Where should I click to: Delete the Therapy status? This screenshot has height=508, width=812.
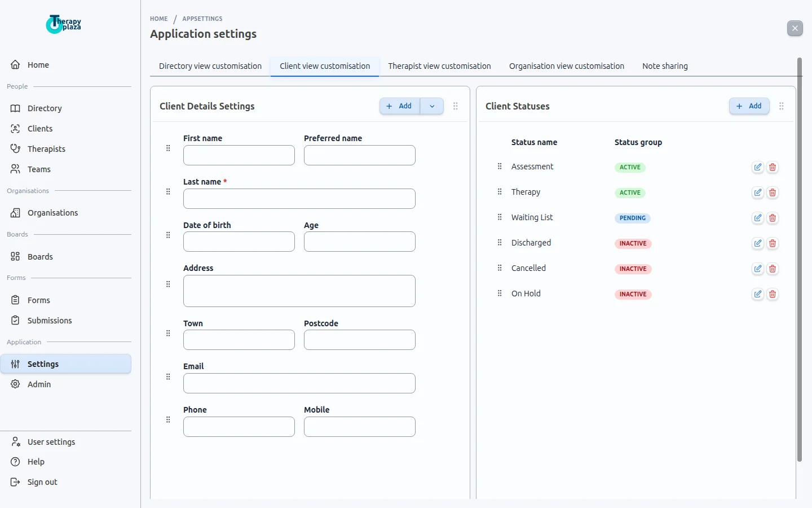pyautogui.click(x=773, y=192)
